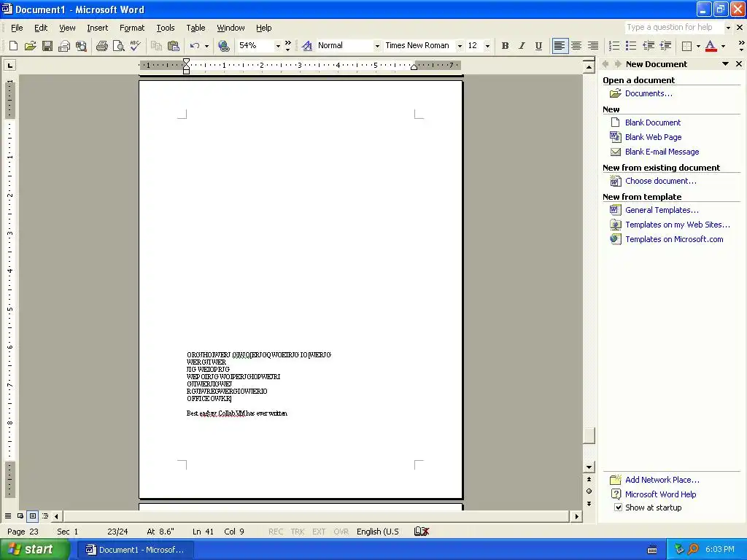This screenshot has height=560, width=747.
Task: Open the Table menu
Action: point(196,28)
